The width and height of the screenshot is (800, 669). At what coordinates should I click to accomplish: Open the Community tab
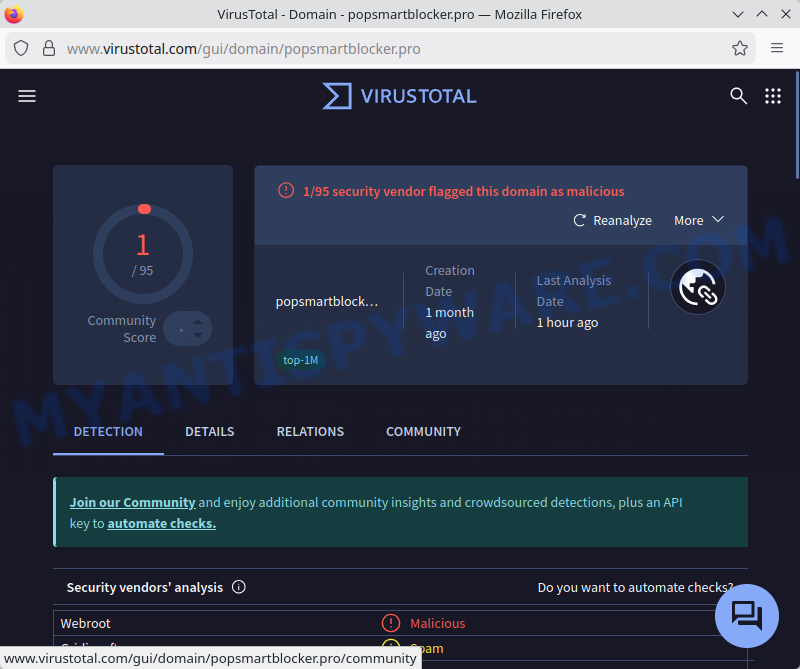[x=423, y=432]
